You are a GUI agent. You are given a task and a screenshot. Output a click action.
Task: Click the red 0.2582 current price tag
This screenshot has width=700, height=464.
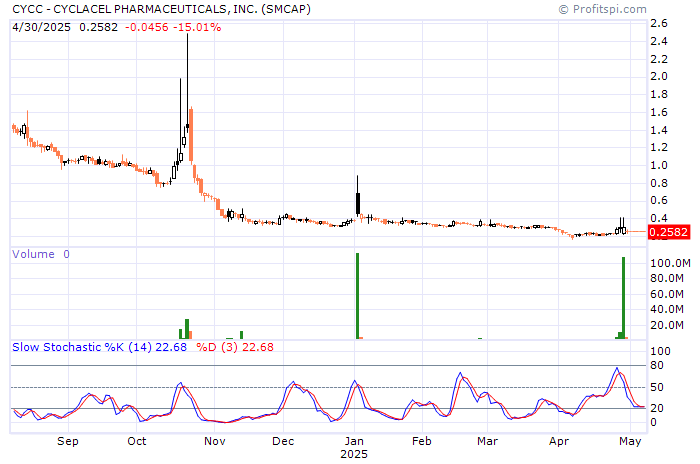coord(668,232)
